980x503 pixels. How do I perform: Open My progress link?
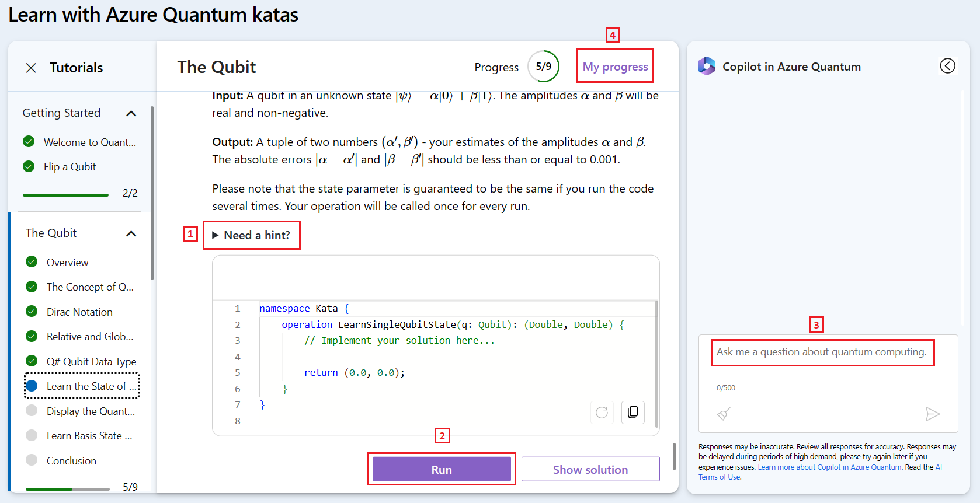tap(615, 67)
